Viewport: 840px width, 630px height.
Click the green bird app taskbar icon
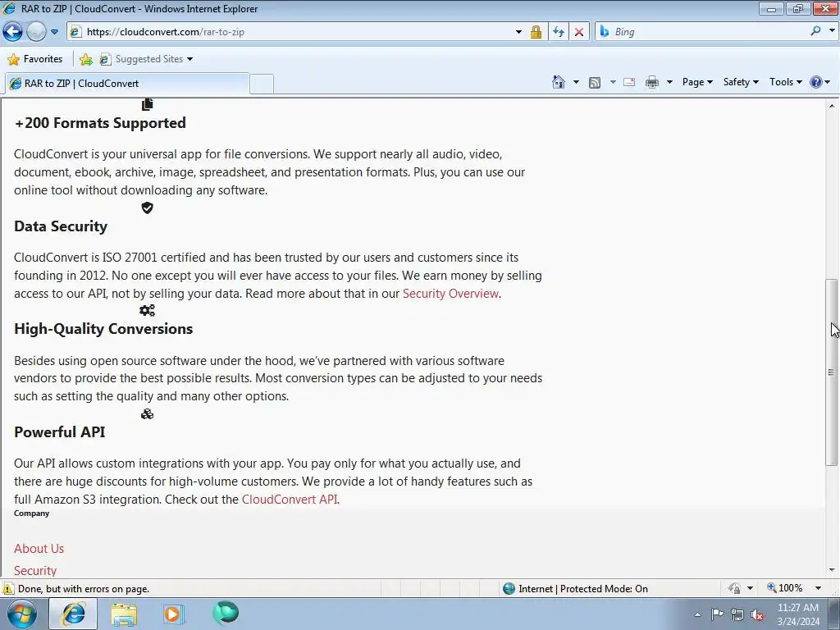226,614
